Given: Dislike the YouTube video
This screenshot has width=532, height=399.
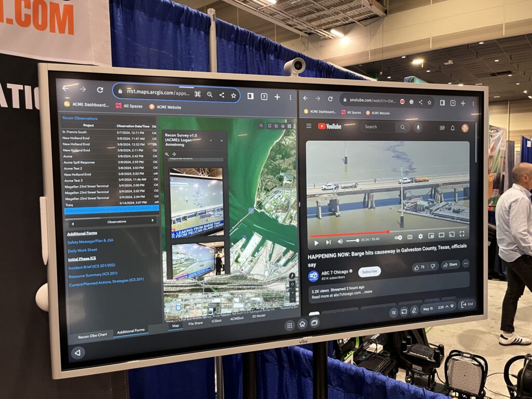Looking at the screenshot, I should click(x=433, y=267).
